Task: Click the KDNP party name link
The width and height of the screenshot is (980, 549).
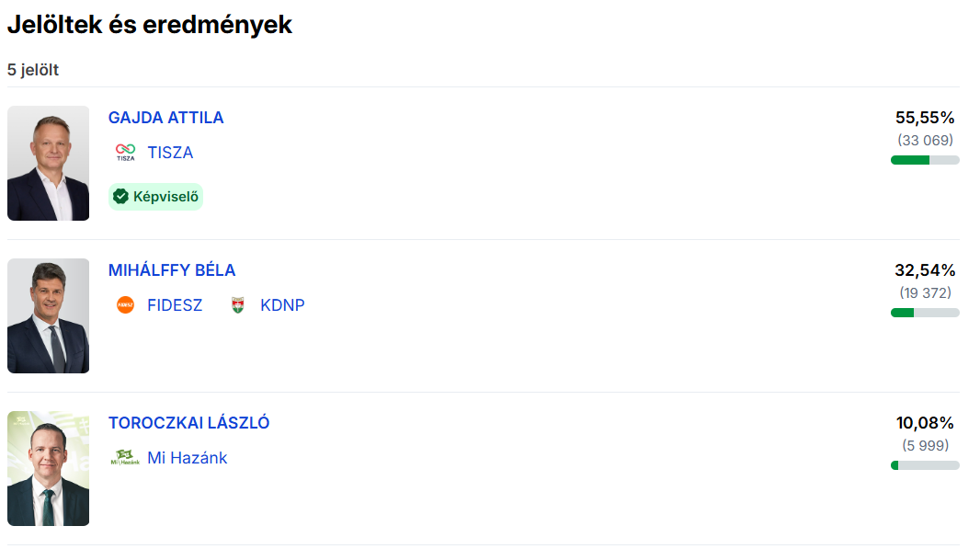Action: point(282,305)
